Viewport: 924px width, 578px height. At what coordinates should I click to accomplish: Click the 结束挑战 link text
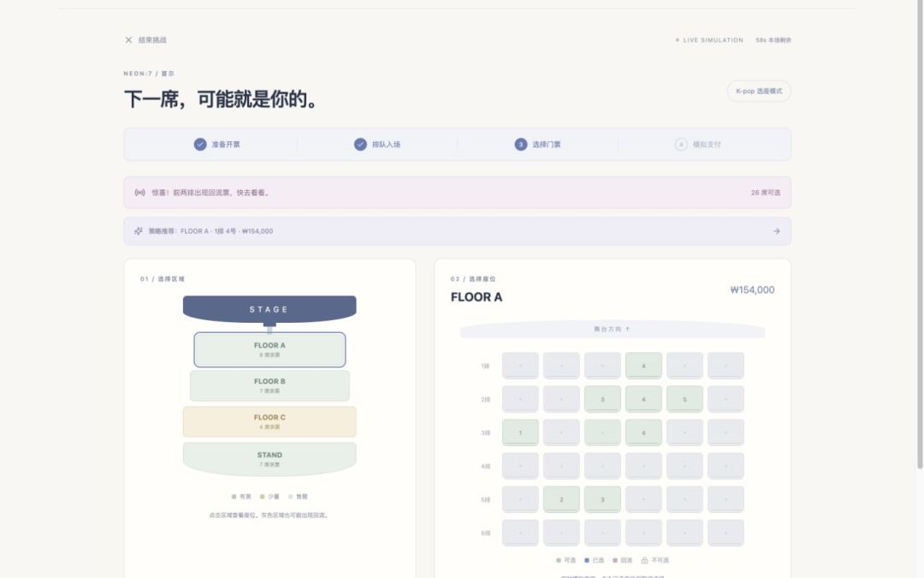152,40
